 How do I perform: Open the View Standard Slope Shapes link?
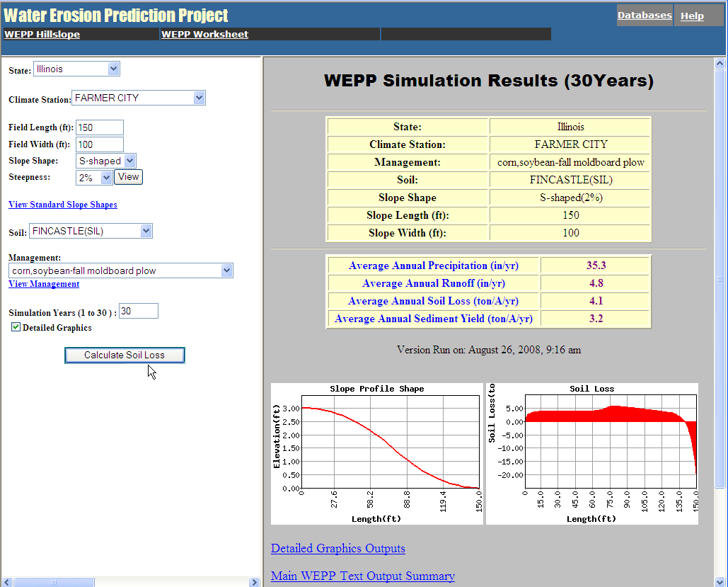[x=63, y=205]
